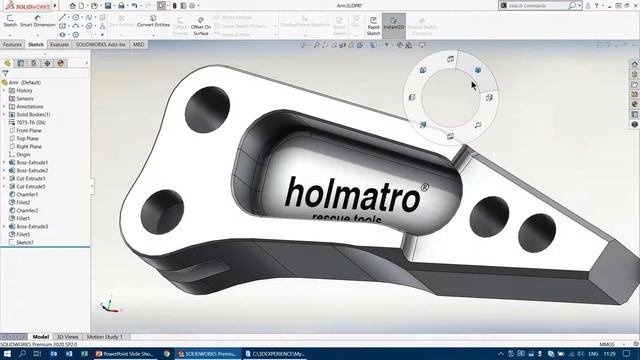640x360 pixels.
Task: Click the Print icon in title toolbar
Action: pyautogui.click(x=121, y=6)
